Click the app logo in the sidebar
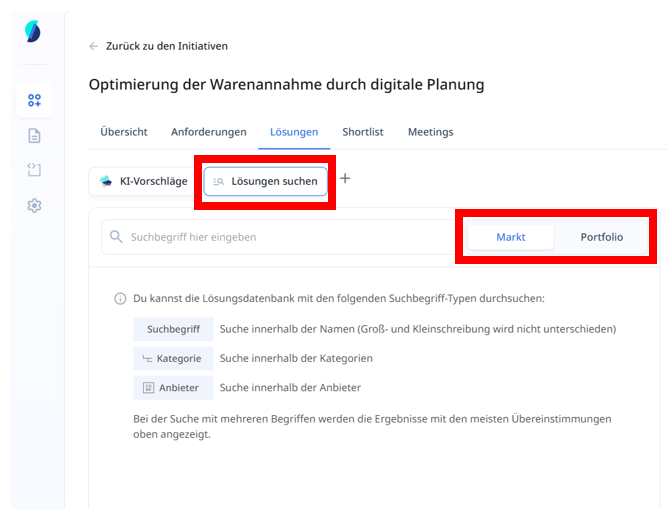670x520 pixels. coord(33,32)
